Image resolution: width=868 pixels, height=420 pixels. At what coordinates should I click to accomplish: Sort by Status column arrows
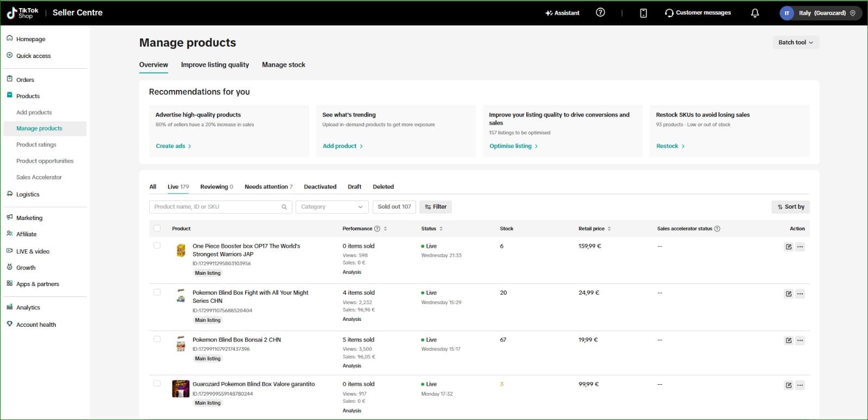441,229
